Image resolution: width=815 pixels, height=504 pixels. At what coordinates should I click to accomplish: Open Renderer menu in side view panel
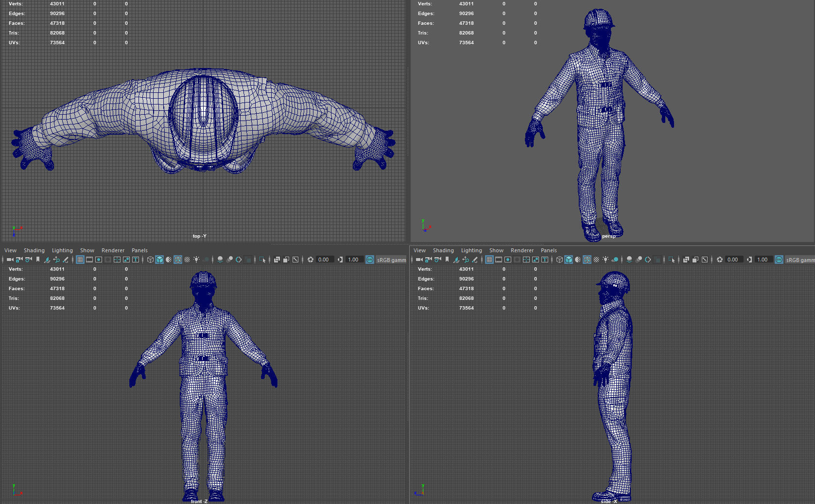click(522, 250)
